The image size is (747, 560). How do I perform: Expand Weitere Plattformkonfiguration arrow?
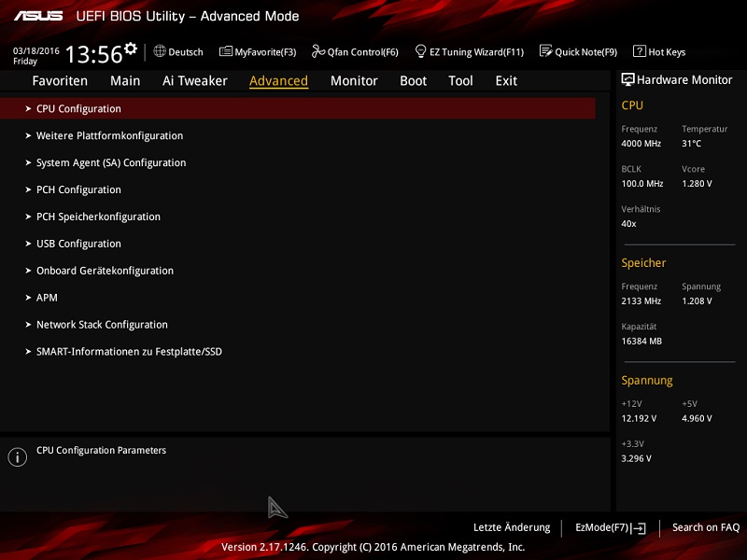click(28, 136)
